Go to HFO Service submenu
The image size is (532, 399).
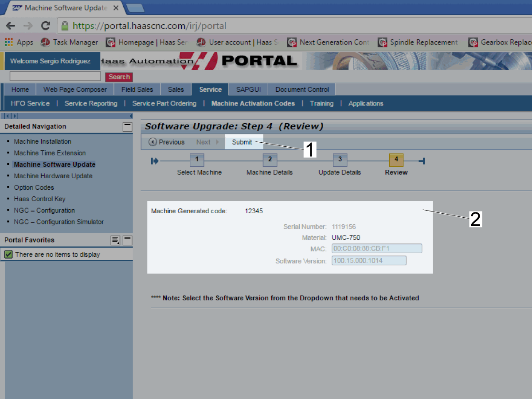pos(30,103)
